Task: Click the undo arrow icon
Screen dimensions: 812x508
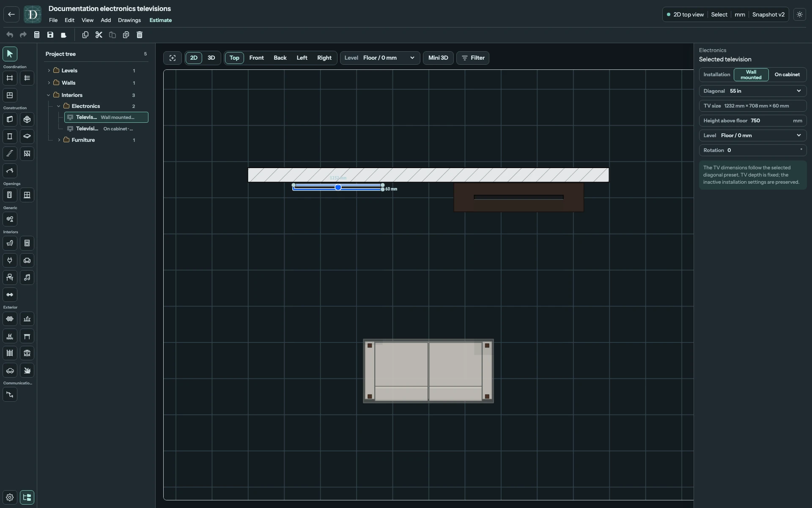Action: pos(10,35)
